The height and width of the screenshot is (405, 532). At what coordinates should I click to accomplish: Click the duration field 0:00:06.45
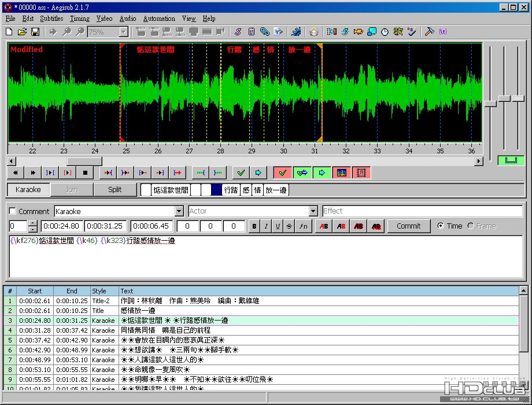pyautogui.click(x=151, y=226)
